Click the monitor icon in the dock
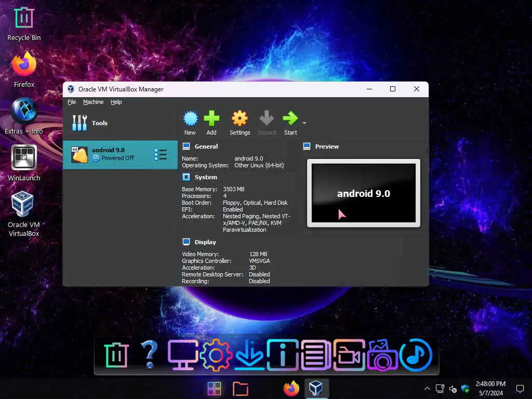 (x=183, y=355)
